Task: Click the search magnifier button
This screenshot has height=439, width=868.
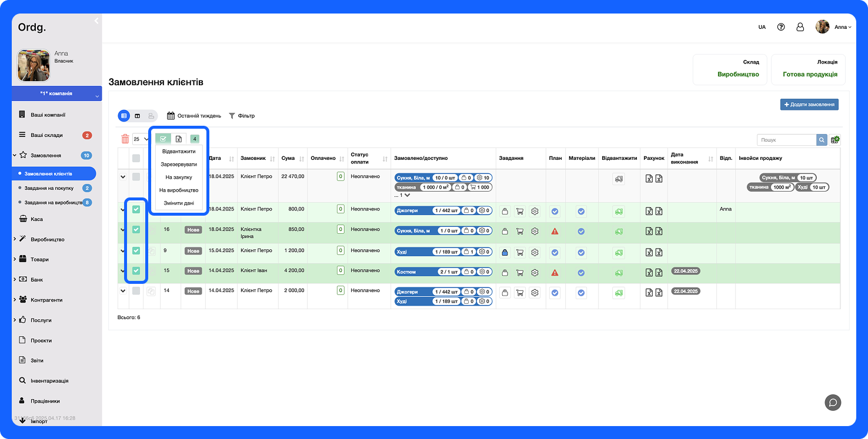Action: click(822, 140)
